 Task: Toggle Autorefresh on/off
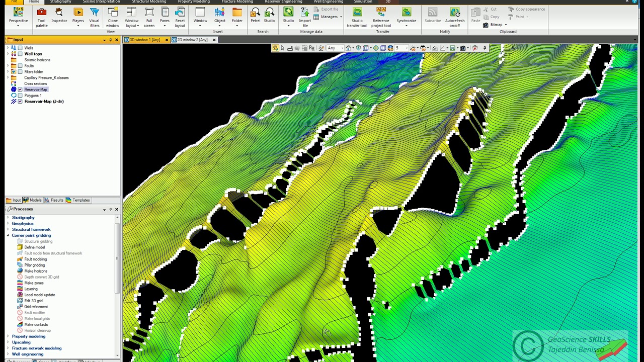[x=455, y=17]
